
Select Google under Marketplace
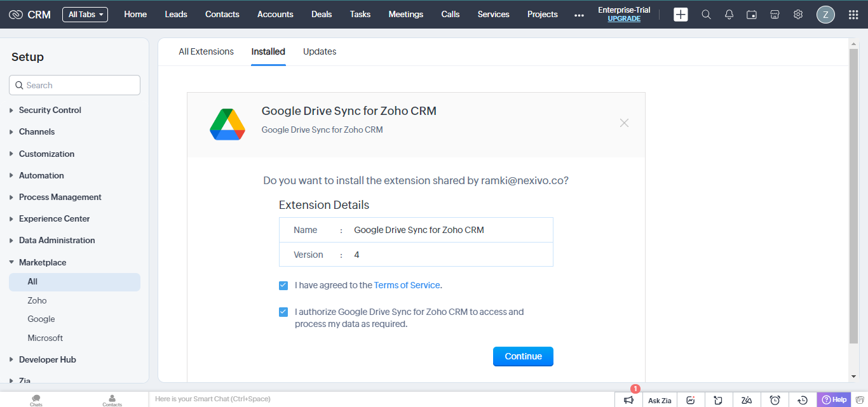[41, 319]
